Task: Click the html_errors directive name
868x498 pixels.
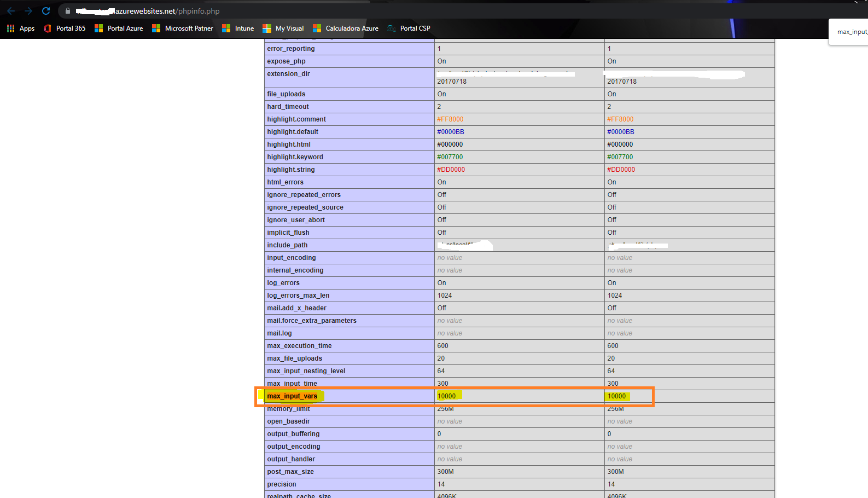Action: coord(285,182)
